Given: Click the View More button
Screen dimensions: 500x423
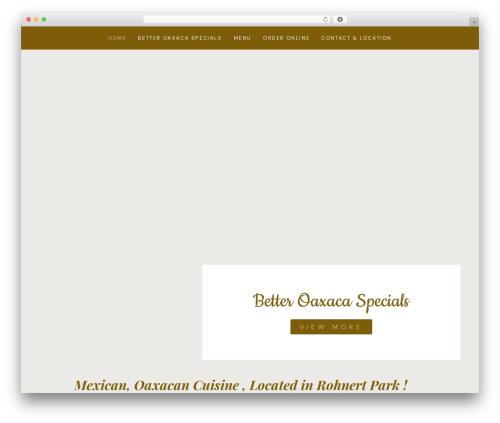Looking at the screenshot, I should click(331, 327).
